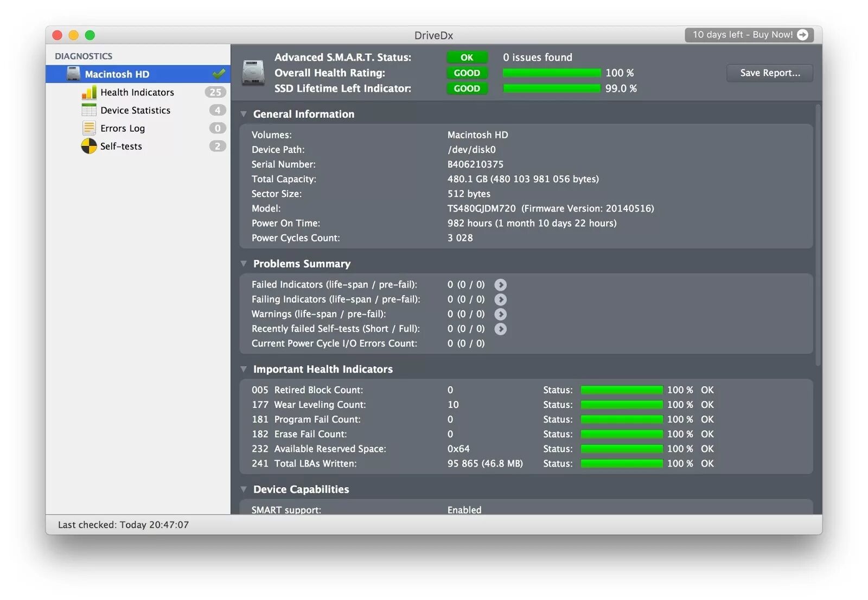Click the Save Report button
This screenshot has width=868, height=600.
click(x=770, y=73)
